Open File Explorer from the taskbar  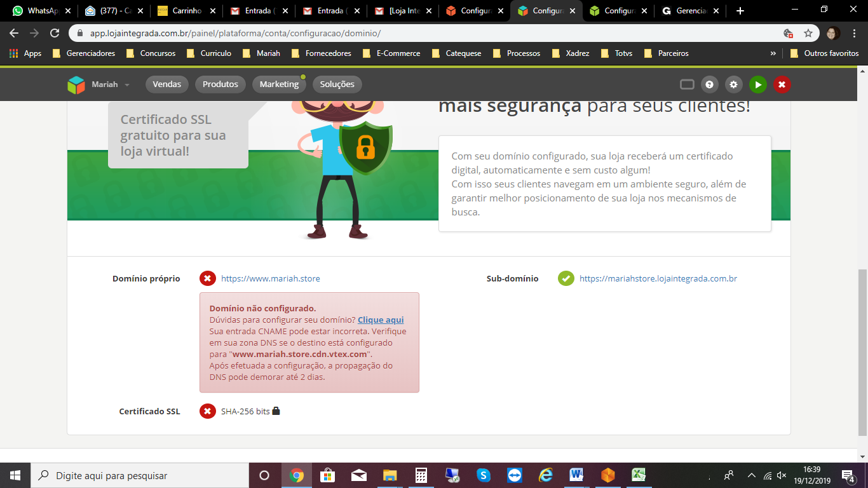coord(390,475)
